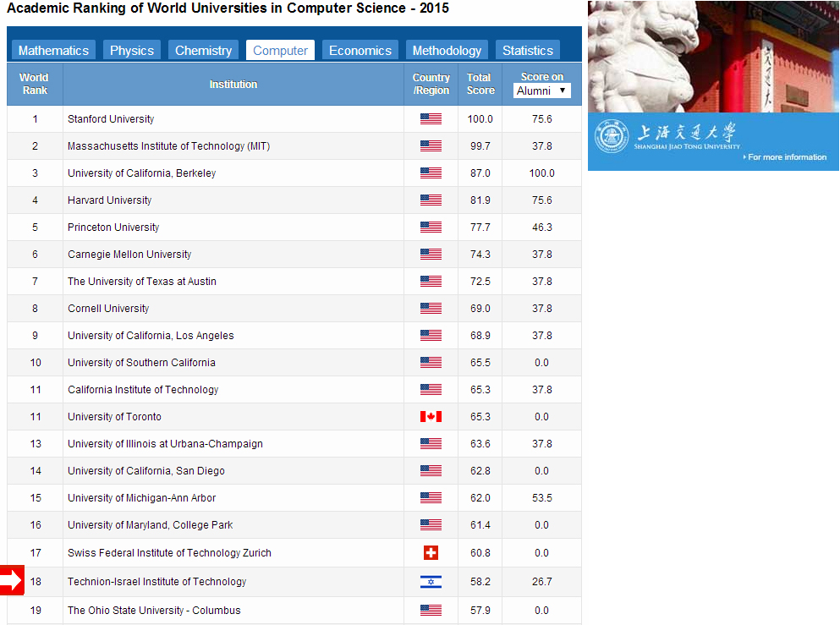Select The Ohio State University - Columbus
Image resolution: width=840 pixels, height=625 pixels.
point(154,610)
